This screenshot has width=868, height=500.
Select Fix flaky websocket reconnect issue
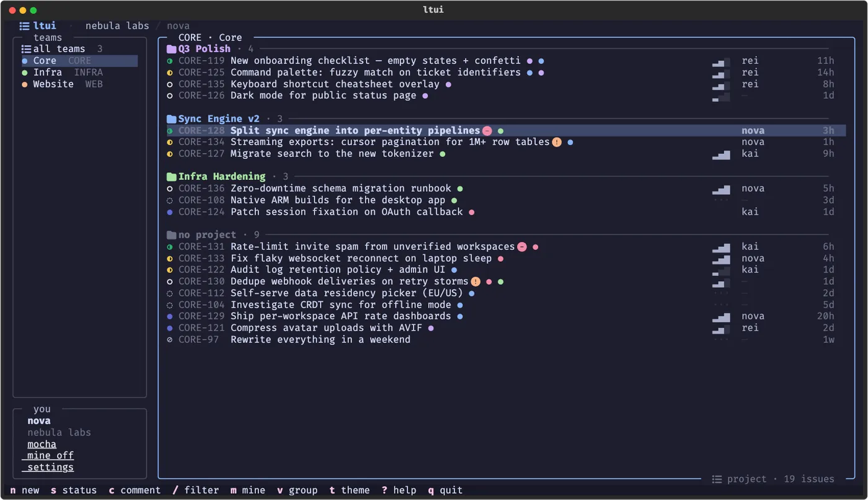pos(506,259)
